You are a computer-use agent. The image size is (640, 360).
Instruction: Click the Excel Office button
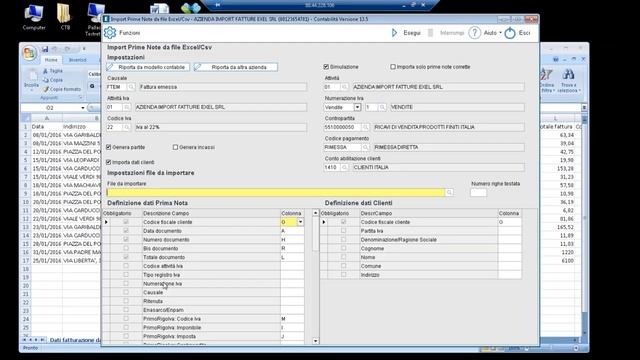(30, 53)
